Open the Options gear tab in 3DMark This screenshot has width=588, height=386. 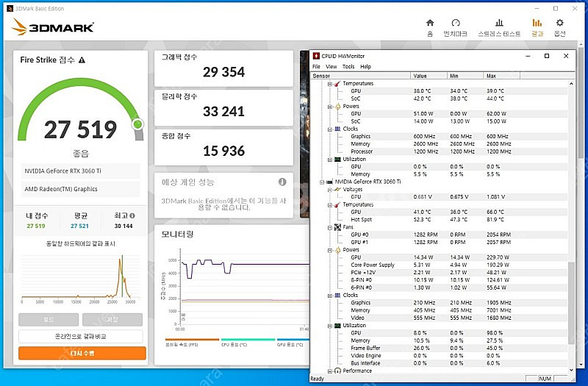coord(559,28)
